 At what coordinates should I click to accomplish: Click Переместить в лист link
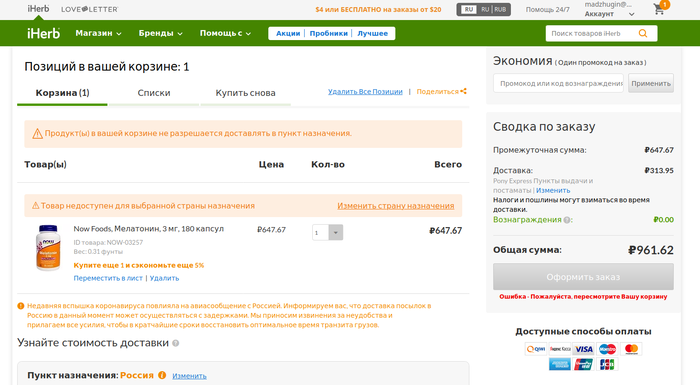pyautogui.click(x=108, y=278)
